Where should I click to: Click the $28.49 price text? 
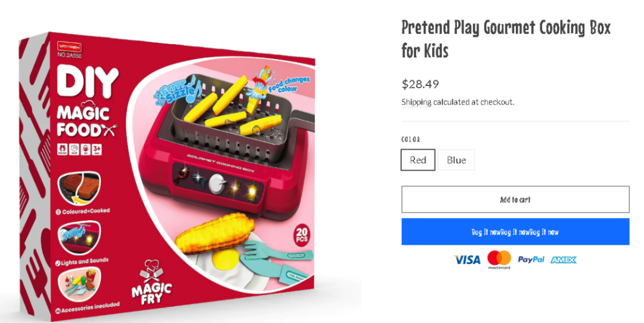coord(420,84)
